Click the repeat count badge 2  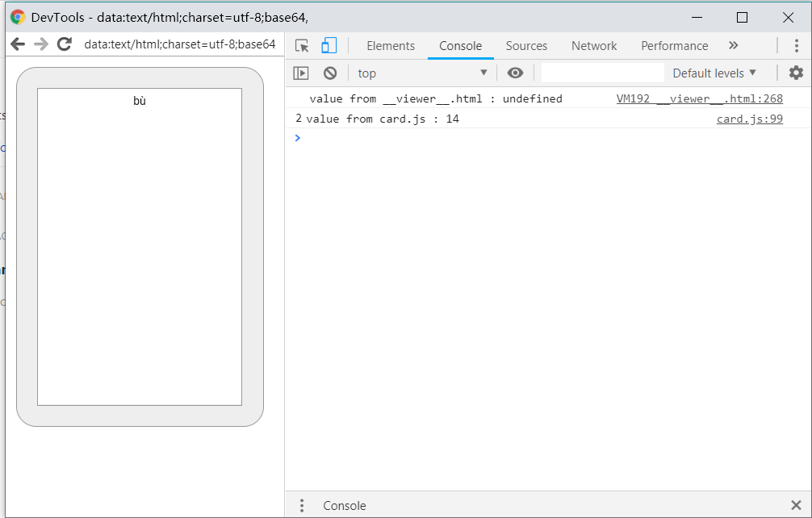pos(299,119)
